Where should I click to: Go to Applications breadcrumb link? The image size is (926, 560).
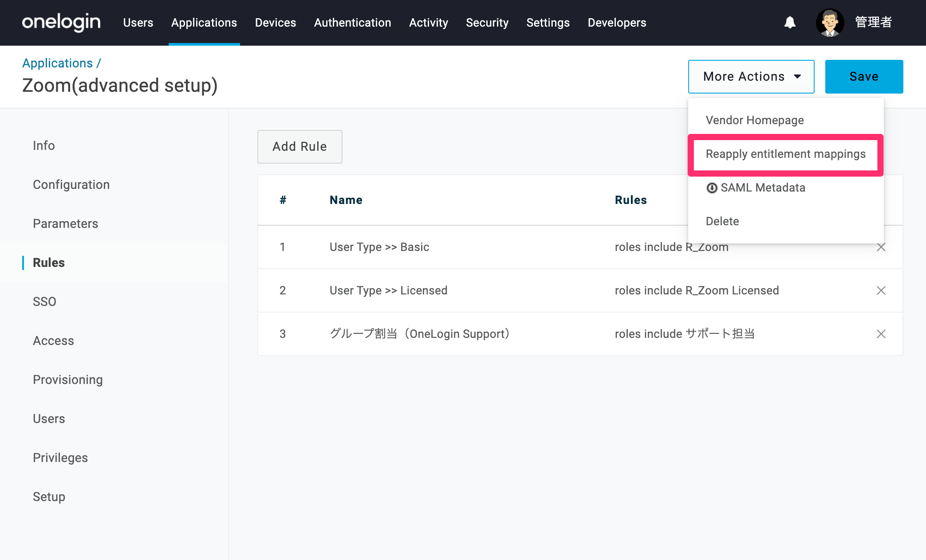tap(58, 63)
